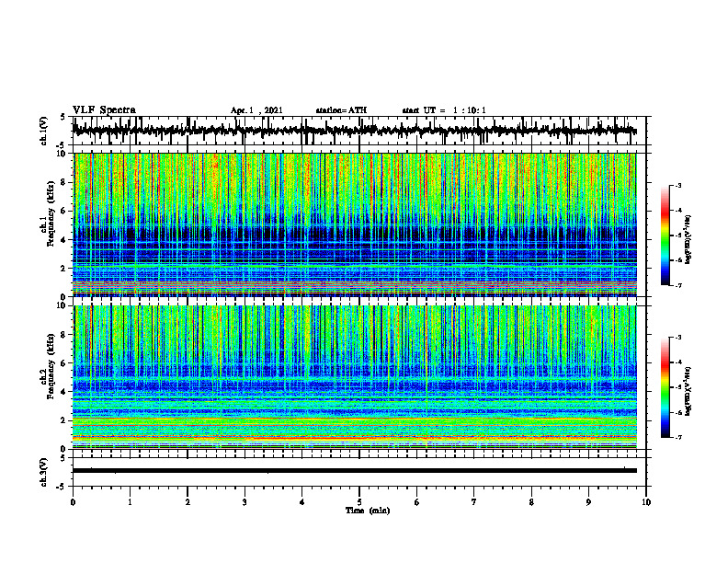The width and height of the screenshot is (728, 563).
Task: Click time axis tick label "4"
Action: tap(302, 502)
